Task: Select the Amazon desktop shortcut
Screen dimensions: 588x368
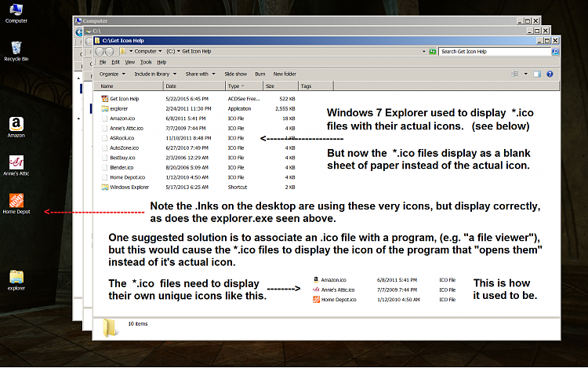Action: click(x=16, y=127)
